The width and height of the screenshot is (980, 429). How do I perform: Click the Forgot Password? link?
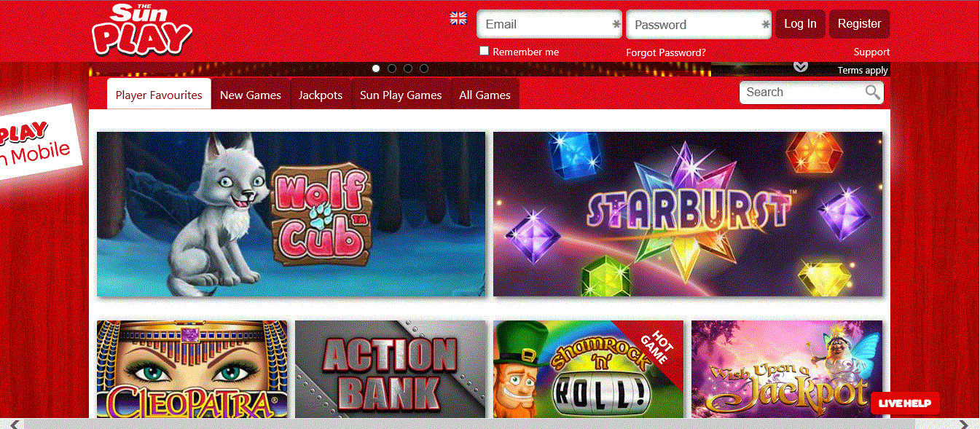(x=666, y=52)
